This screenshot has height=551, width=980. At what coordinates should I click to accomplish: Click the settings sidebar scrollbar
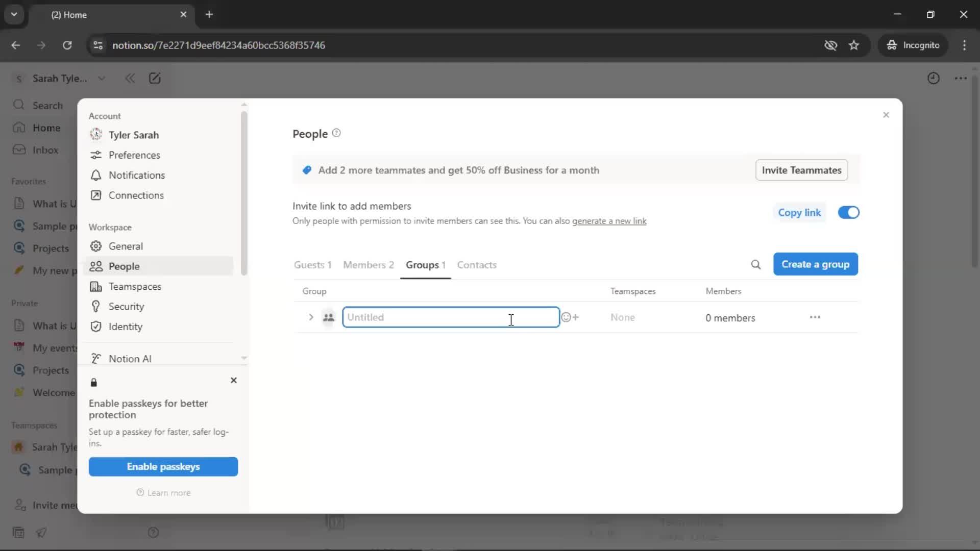coord(244,193)
